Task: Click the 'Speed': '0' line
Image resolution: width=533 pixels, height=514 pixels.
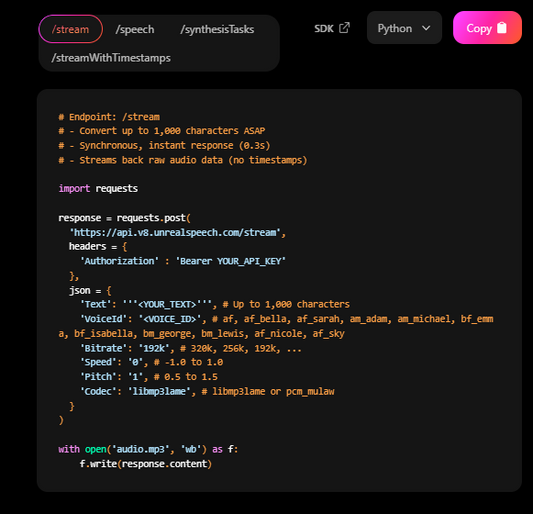Action: pos(152,362)
